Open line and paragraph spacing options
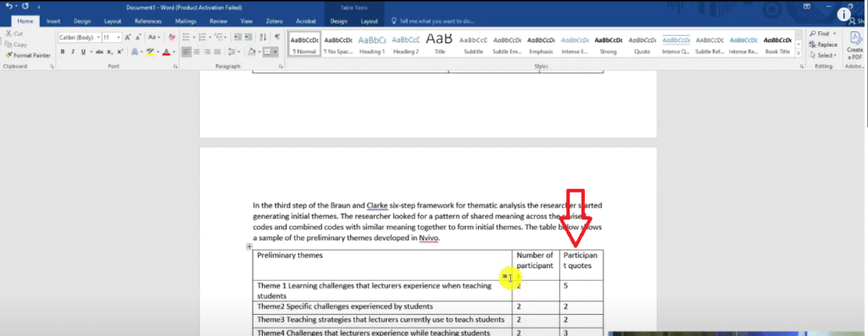 (232, 52)
